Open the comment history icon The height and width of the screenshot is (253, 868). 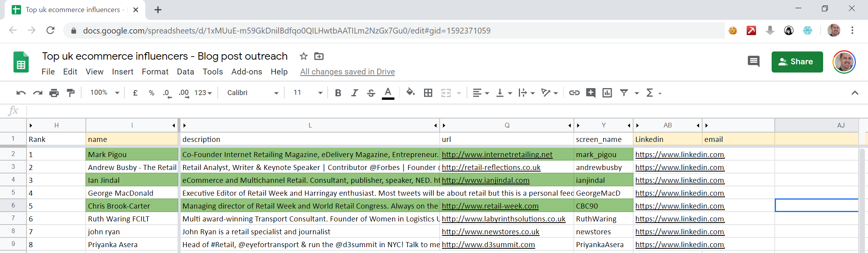pyautogui.click(x=753, y=62)
